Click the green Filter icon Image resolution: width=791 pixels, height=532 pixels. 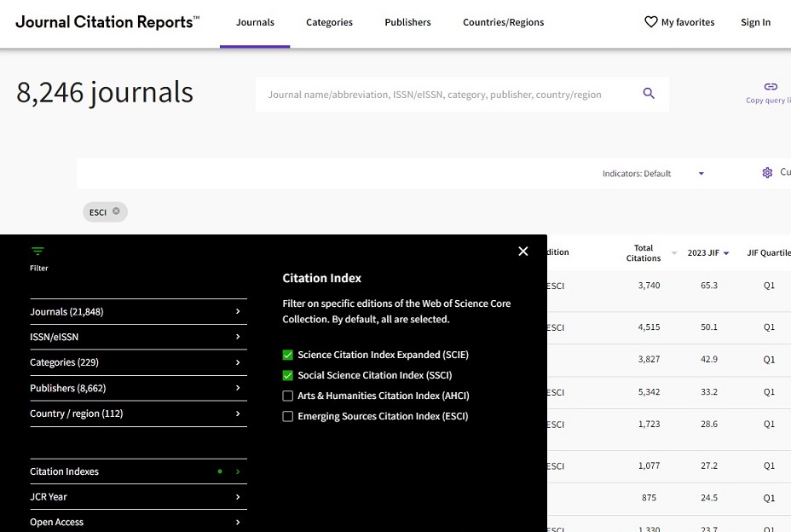38,251
